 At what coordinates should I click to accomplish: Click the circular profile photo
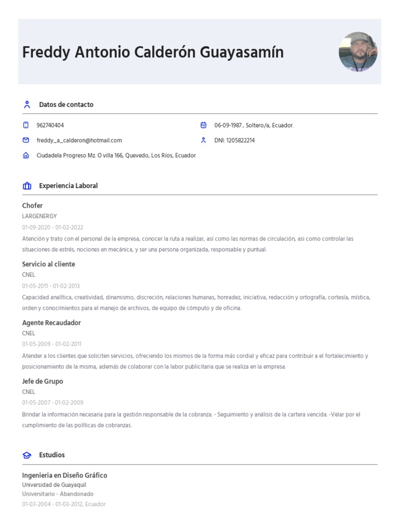(x=358, y=51)
